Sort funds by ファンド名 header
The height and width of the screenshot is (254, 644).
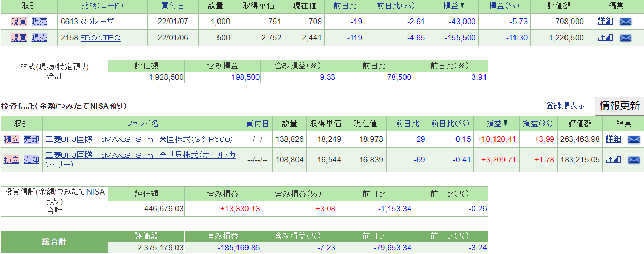point(142,124)
